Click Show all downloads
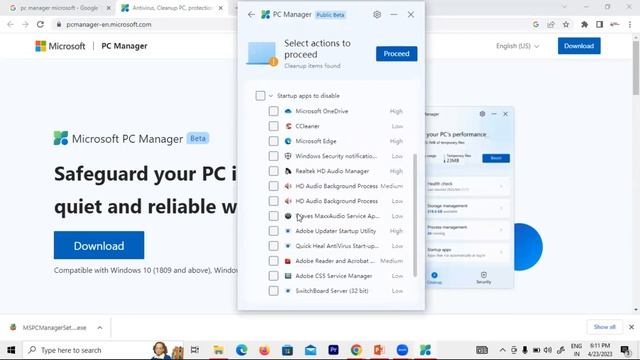Image resolution: width=640 pixels, height=360 pixels. [604, 327]
